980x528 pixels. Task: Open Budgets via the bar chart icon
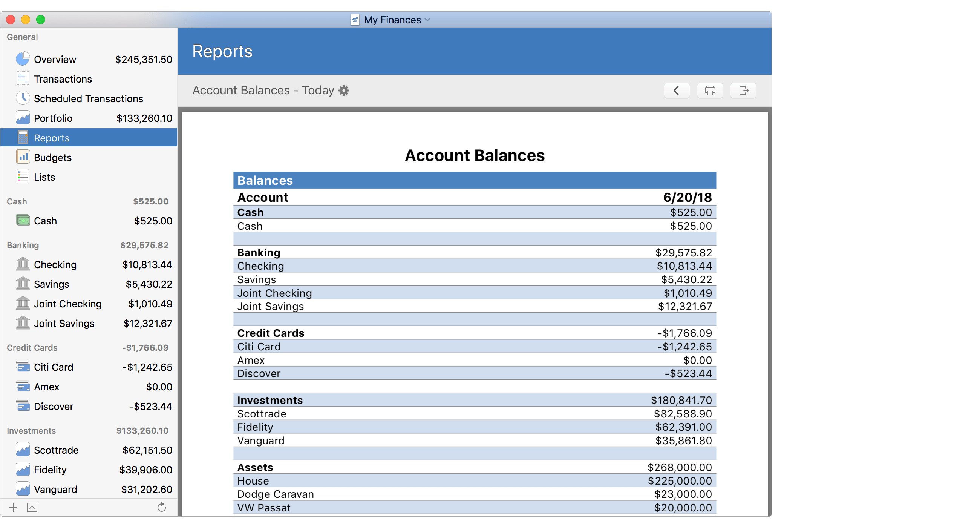click(23, 157)
